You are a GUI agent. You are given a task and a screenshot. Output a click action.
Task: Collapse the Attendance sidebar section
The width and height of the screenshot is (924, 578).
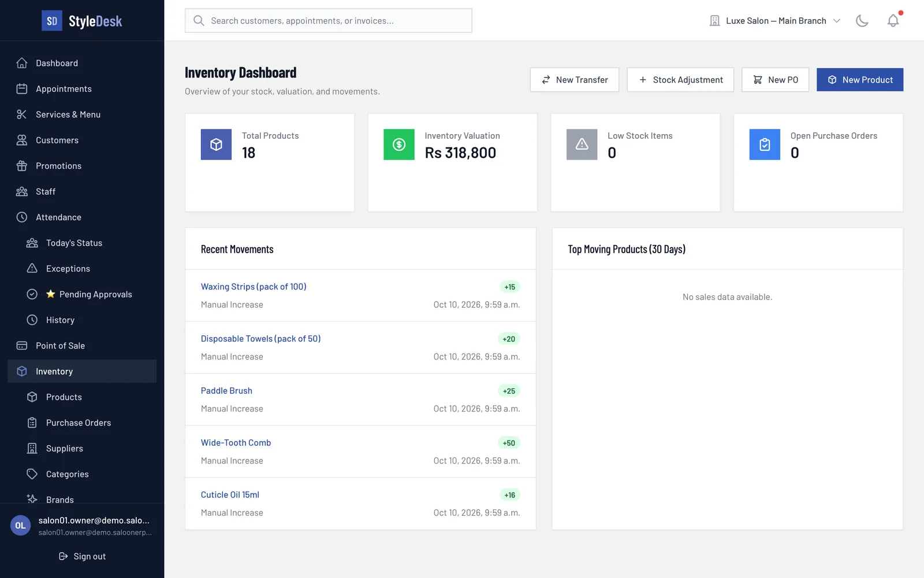click(x=82, y=217)
